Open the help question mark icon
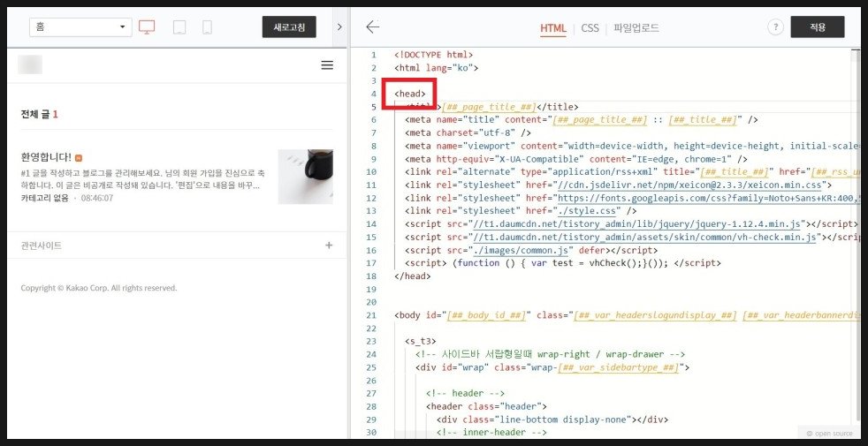Screen dimensions: 868x446 [x=776, y=27]
